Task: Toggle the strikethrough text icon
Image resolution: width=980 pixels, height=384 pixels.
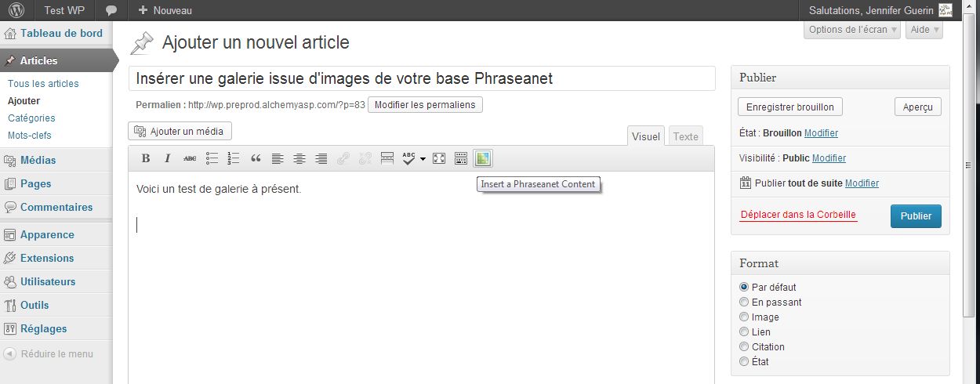Action: pos(189,158)
